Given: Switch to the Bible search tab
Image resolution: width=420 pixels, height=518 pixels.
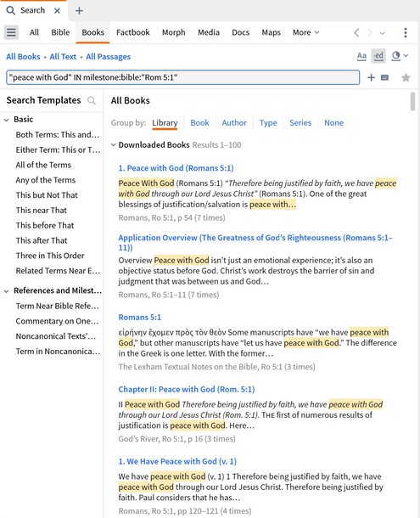Looking at the screenshot, I should coord(60,32).
